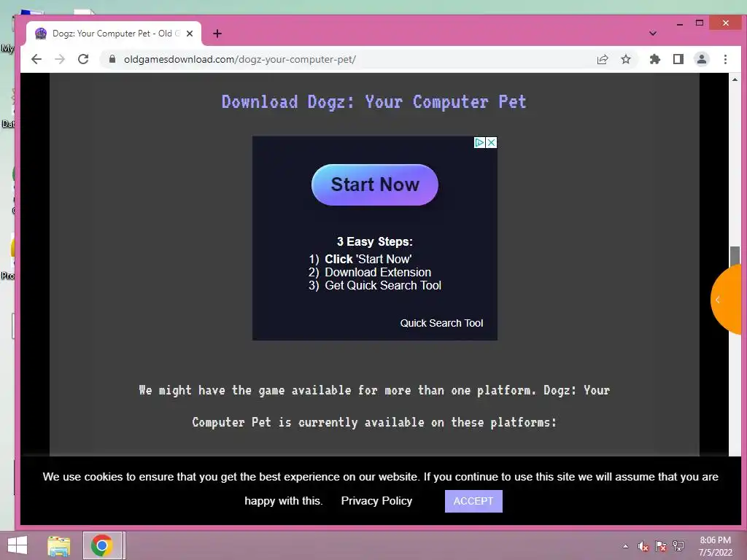Share this page via share icon
Viewport: 747px width, 560px height.
(x=603, y=59)
